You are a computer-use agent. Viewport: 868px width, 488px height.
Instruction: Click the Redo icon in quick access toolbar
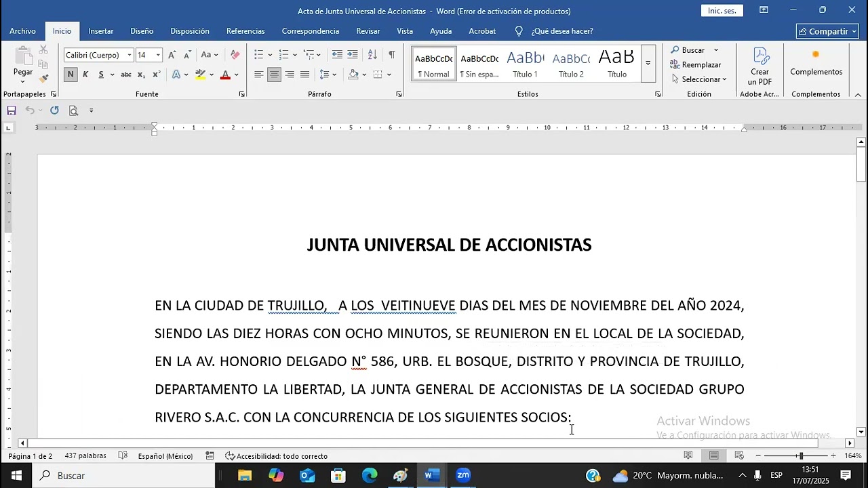pos(54,110)
